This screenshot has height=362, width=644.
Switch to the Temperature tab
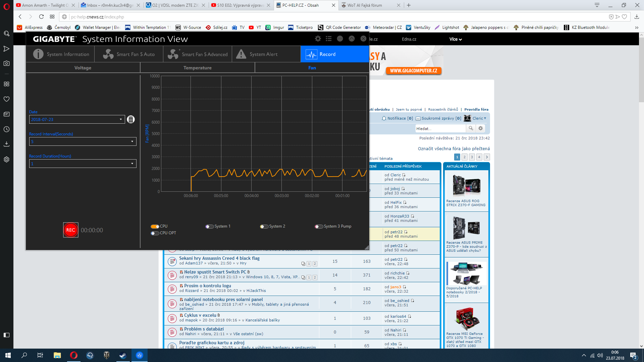(x=197, y=68)
